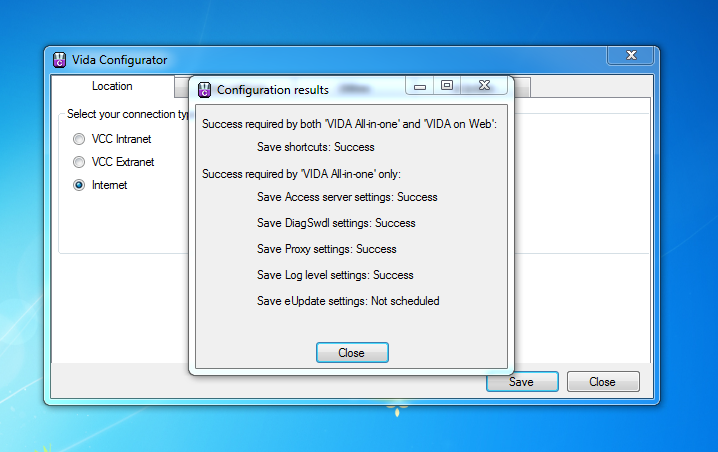
Task: Select the VCC Intranet radio button
Action: tap(79, 139)
